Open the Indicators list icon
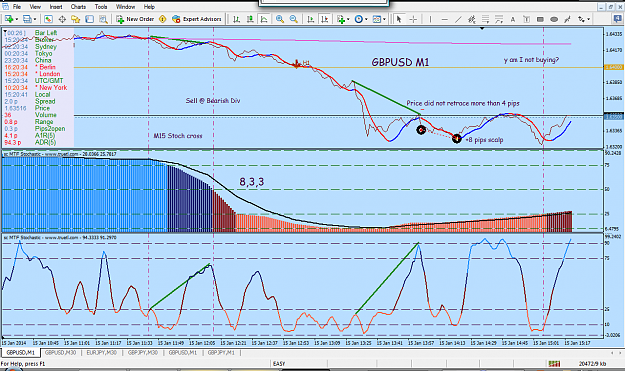Viewport: 625px width, 371px height. pyautogui.click(x=340, y=19)
